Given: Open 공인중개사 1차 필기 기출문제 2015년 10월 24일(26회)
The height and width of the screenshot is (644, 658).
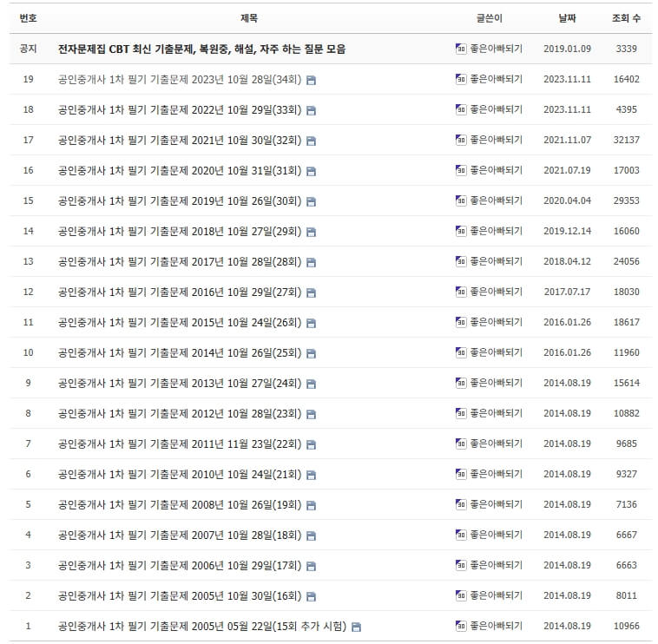Looking at the screenshot, I should (180, 323).
